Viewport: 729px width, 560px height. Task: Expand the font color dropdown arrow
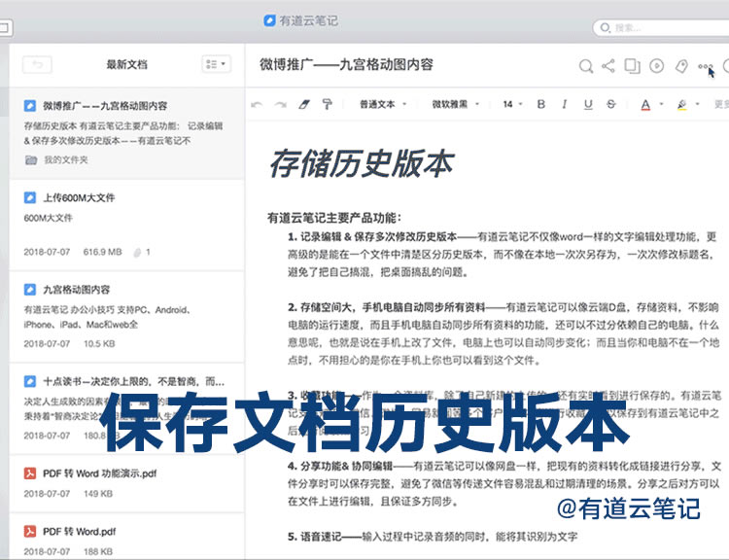[x=661, y=104]
